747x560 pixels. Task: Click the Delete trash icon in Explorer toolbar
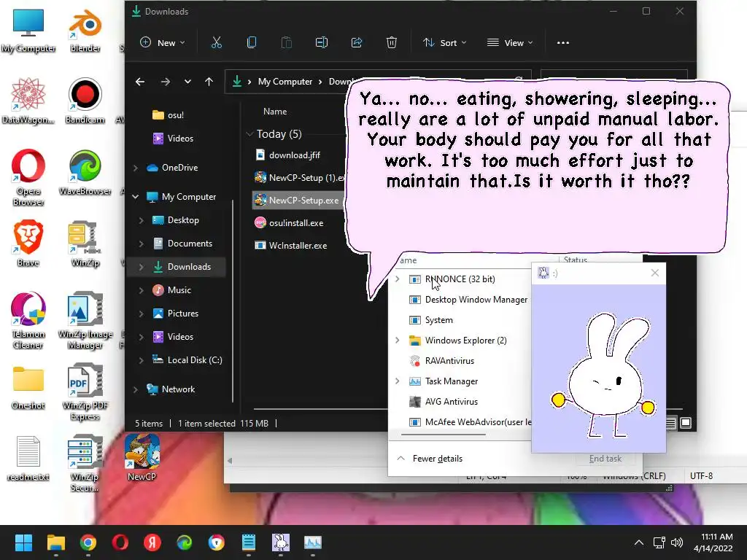pyautogui.click(x=392, y=43)
